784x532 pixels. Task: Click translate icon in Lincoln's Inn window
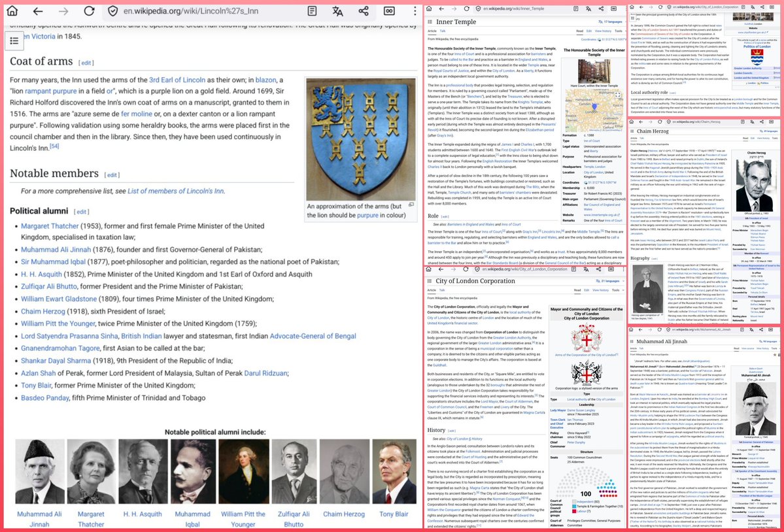tap(338, 11)
